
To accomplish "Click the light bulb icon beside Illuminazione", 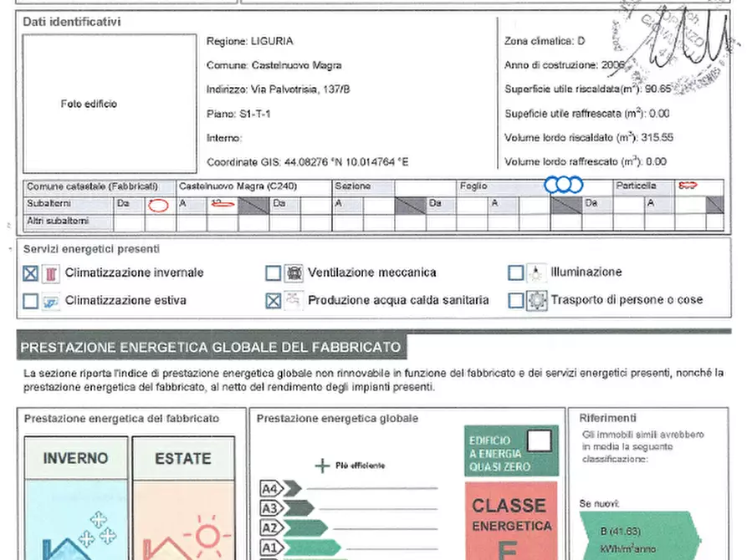I will [536, 272].
